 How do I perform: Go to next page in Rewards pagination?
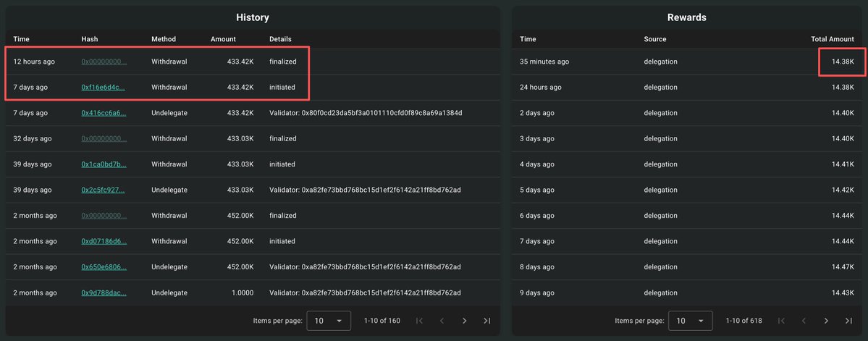pos(826,321)
